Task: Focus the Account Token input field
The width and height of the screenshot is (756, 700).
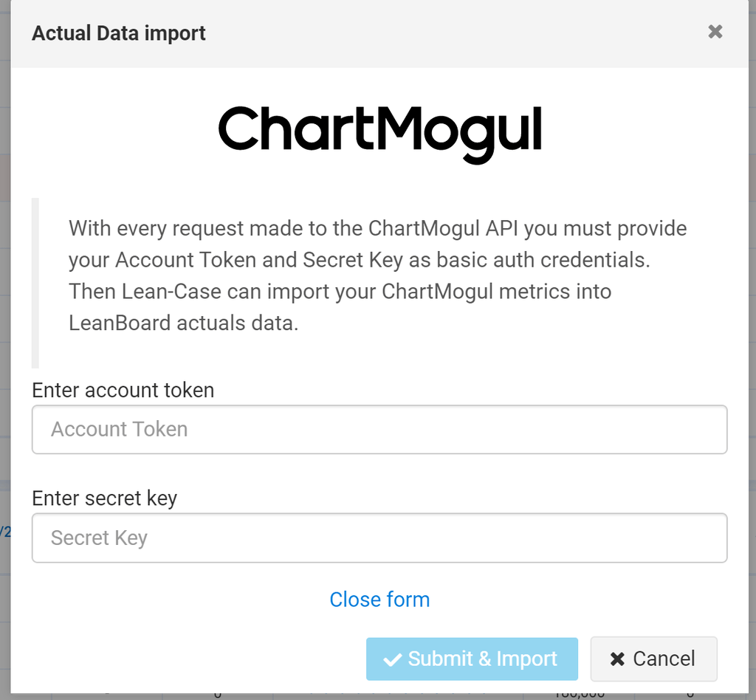Action: pos(379,429)
